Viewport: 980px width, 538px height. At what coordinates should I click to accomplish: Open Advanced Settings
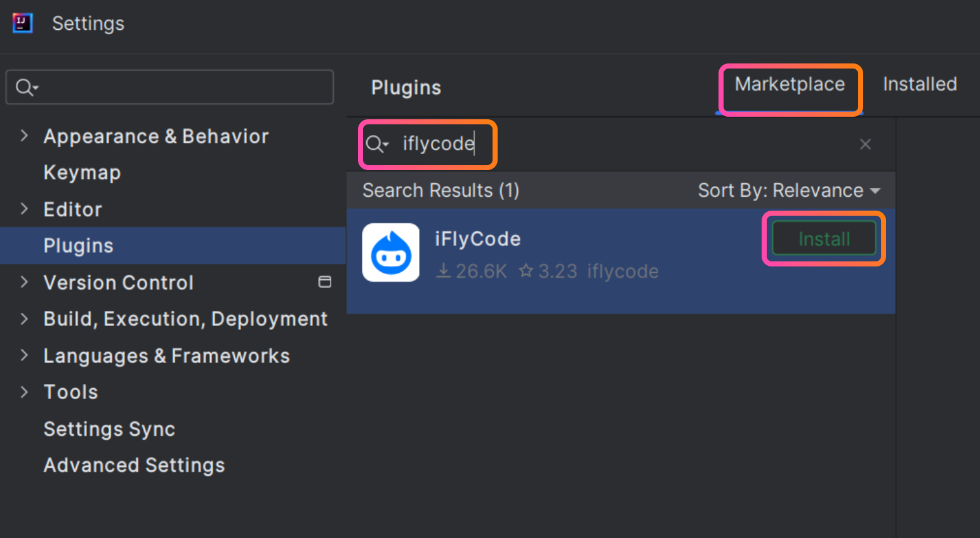[x=134, y=465]
